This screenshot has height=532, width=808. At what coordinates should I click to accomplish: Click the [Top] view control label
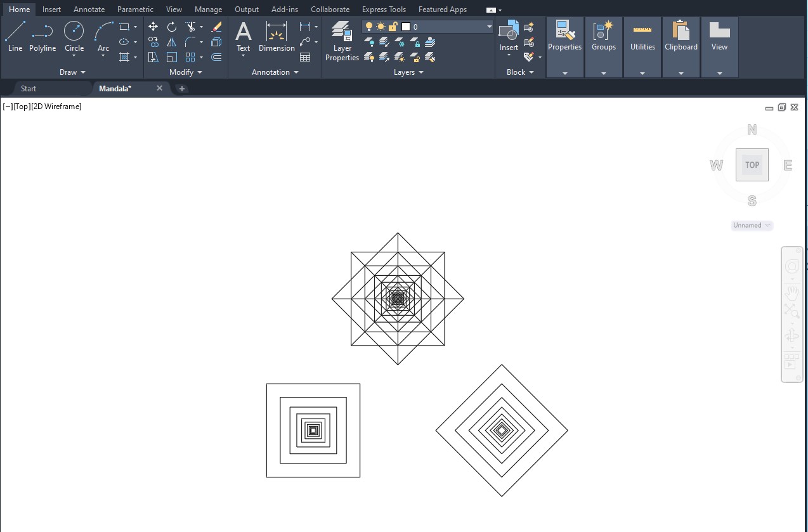[22, 107]
